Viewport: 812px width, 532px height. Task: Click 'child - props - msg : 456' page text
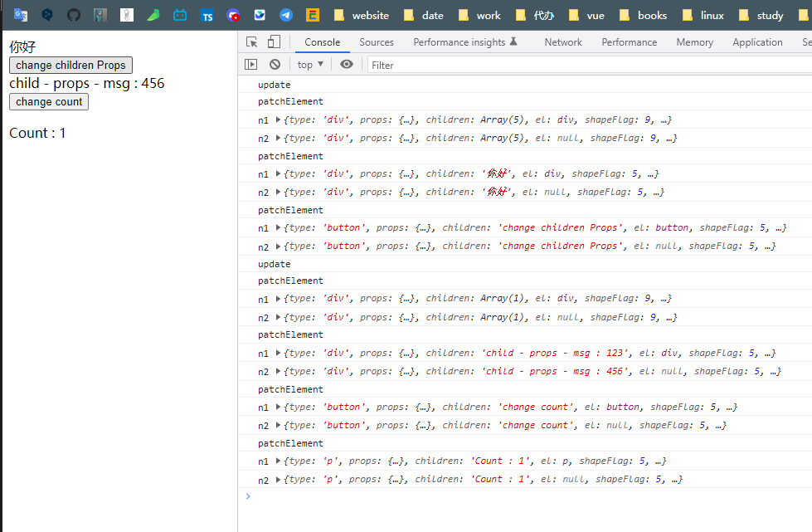tap(86, 83)
